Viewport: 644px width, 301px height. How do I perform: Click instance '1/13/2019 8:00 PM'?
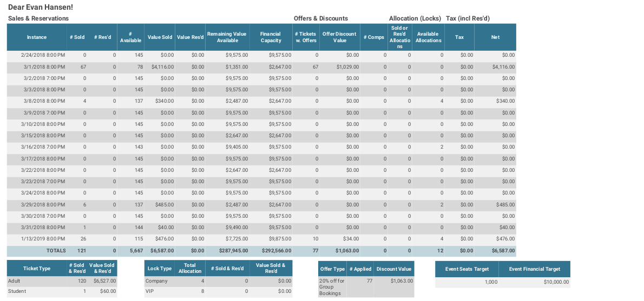tap(43, 239)
